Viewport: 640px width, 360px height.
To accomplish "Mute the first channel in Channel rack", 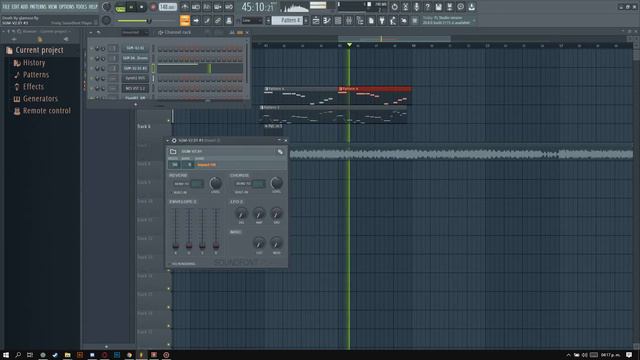I will (91, 49).
